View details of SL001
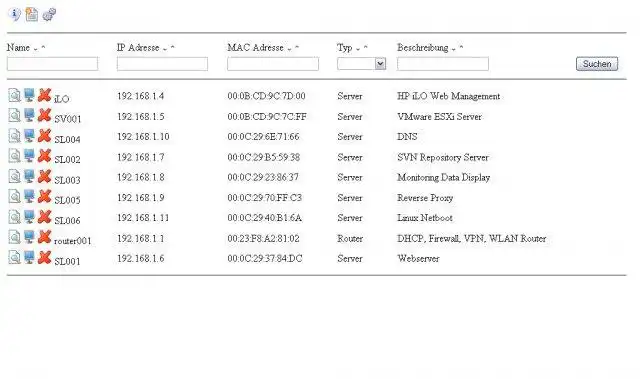The image size is (640, 379). tap(14, 257)
